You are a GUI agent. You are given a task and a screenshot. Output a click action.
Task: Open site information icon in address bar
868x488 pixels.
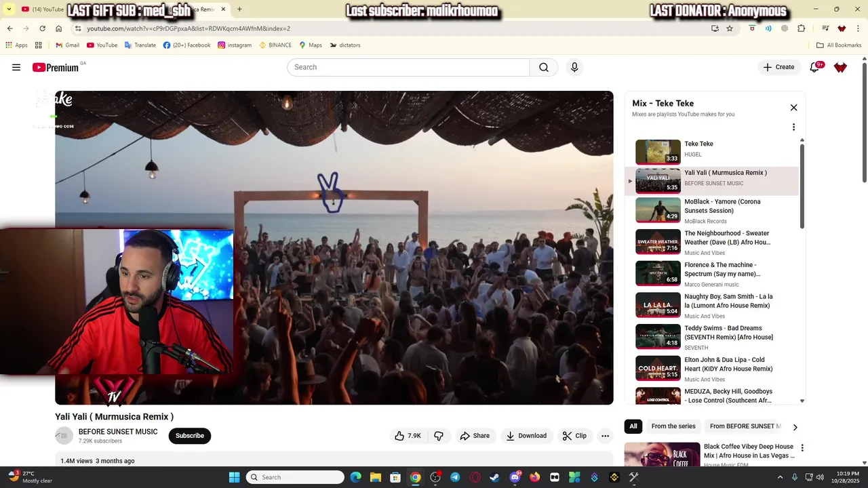[x=78, y=28]
